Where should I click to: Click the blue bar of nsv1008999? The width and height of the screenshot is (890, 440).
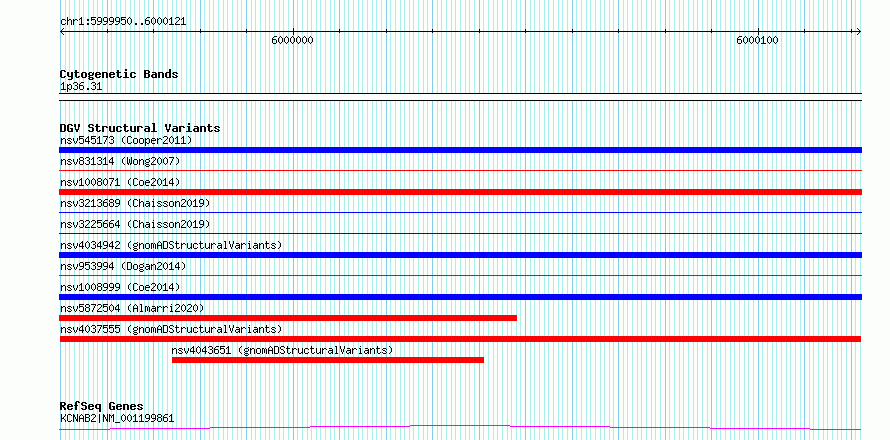pyautogui.click(x=460, y=297)
